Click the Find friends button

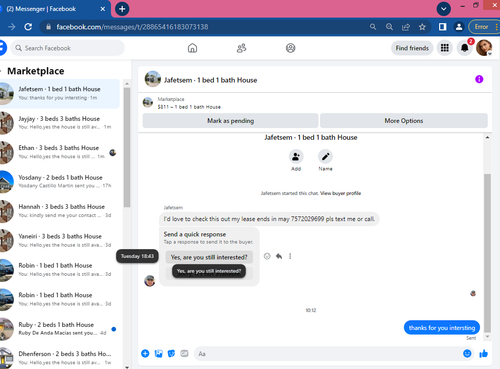pyautogui.click(x=412, y=48)
